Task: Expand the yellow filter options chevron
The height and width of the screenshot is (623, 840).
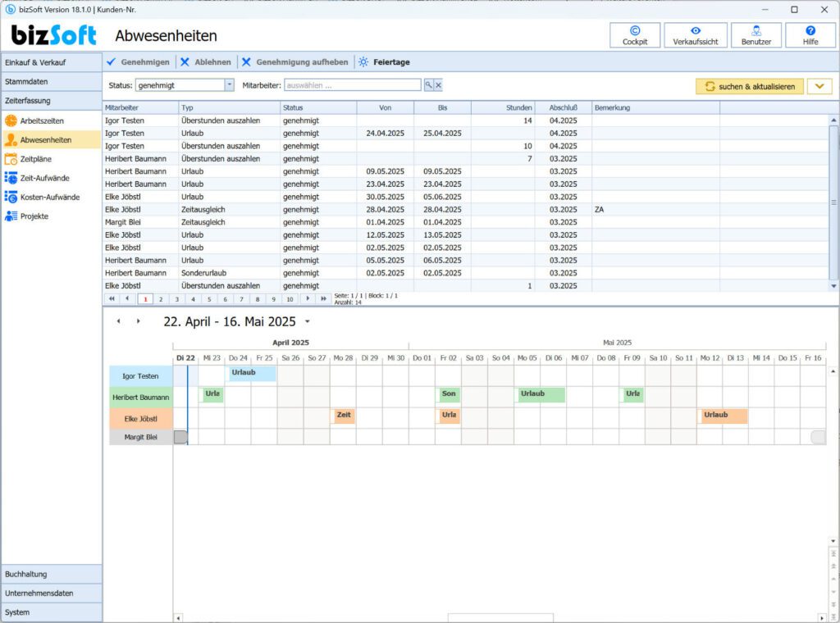Action: tap(819, 86)
